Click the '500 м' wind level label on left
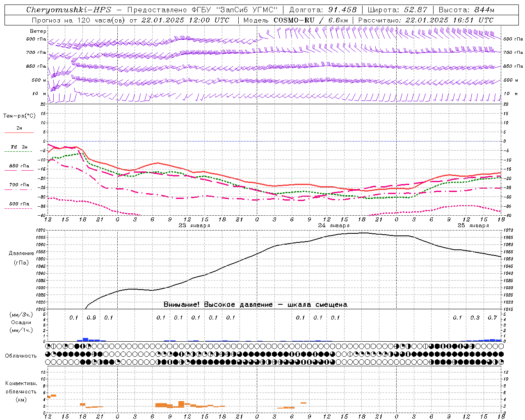Viewport: 525px width, 420px height. 39,80
